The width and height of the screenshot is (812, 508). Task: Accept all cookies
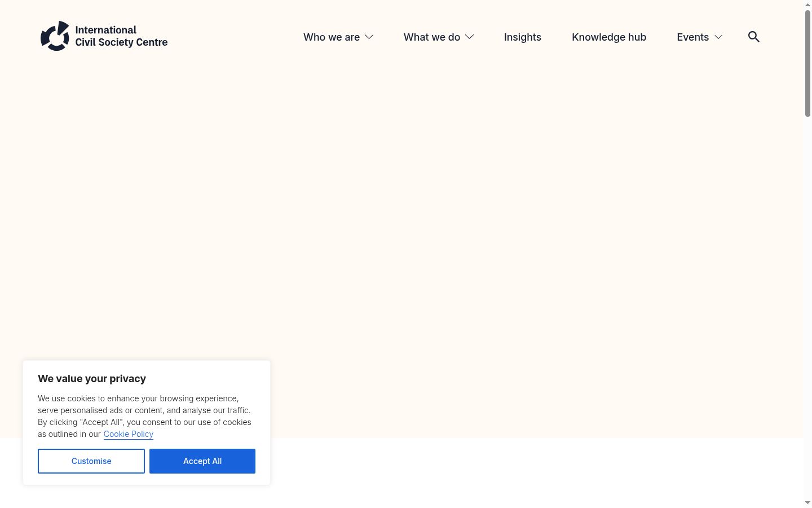[x=202, y=461]
